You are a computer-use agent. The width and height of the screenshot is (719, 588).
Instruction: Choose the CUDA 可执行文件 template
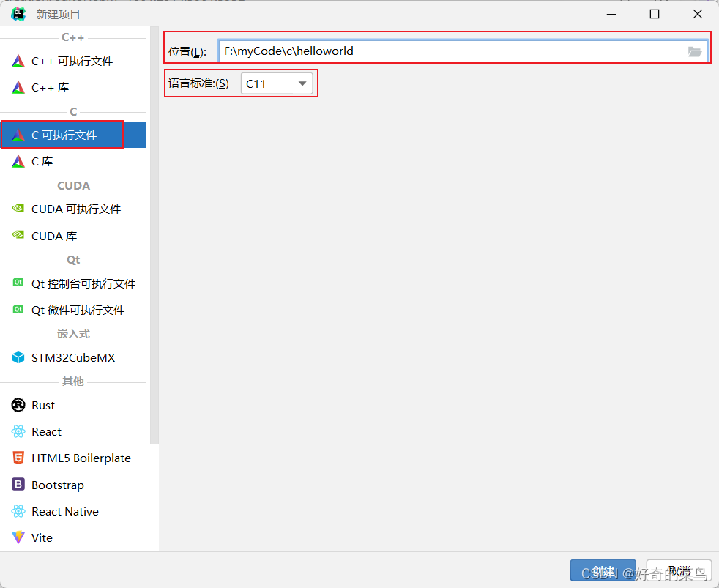73,209
